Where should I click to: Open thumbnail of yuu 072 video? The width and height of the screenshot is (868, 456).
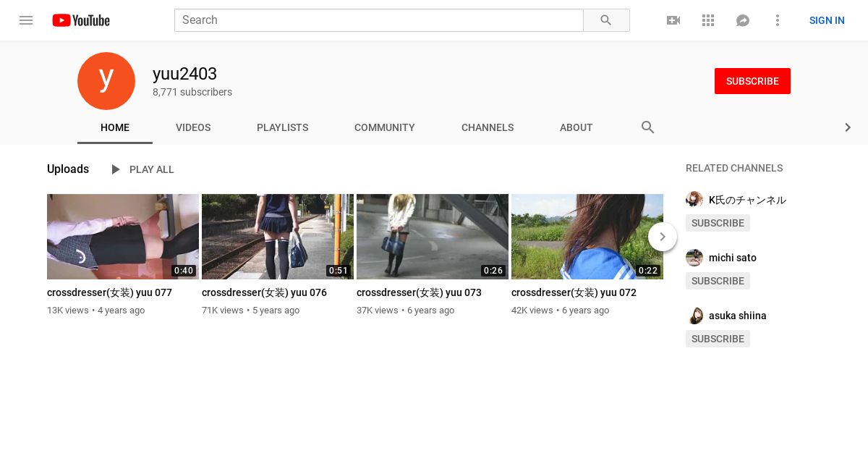tap(587, 237)
